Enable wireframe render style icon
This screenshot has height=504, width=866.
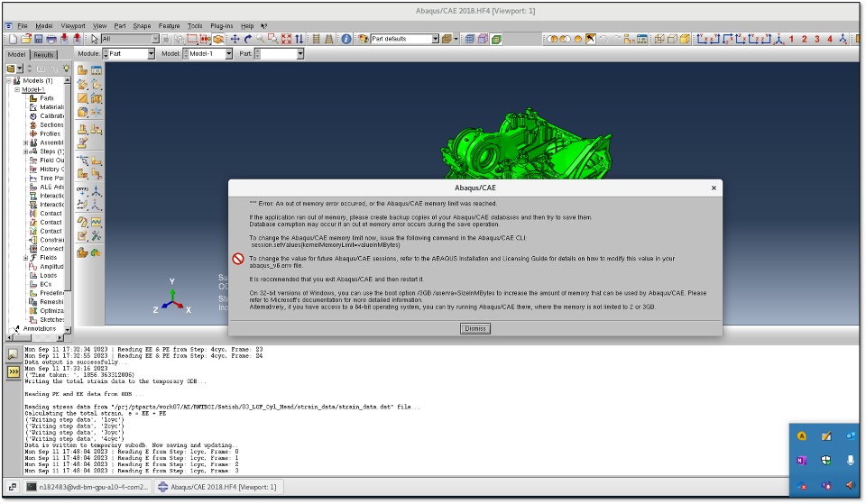659,39
